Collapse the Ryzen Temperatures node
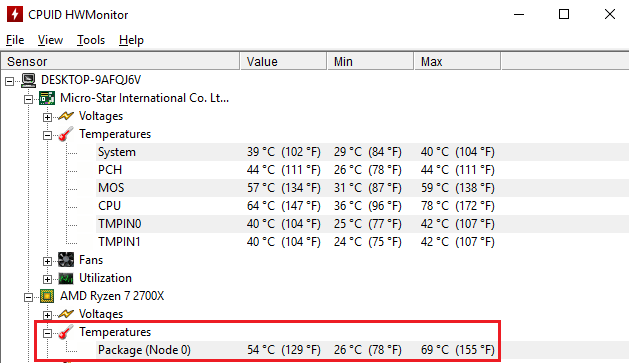 [47, 333]
